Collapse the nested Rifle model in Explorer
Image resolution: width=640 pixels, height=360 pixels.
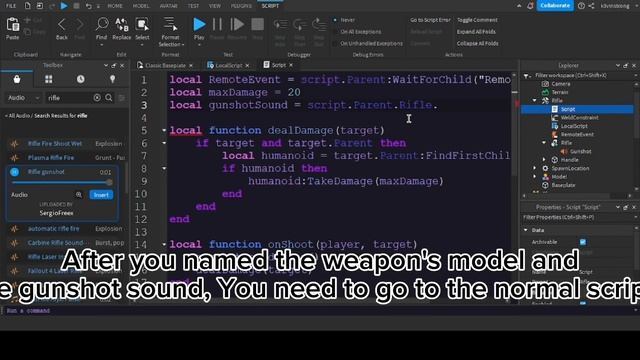point(544,142)
